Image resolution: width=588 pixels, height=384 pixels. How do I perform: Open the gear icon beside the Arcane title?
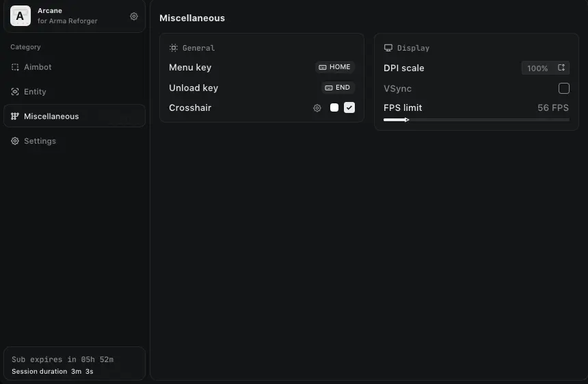coord(134,16)
